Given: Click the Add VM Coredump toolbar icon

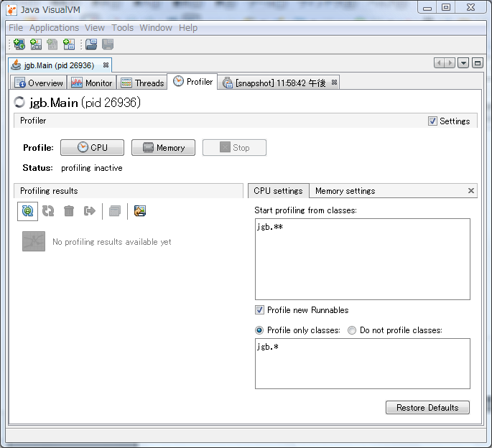Looking at the screenshot, I should [x=52, y=45].
